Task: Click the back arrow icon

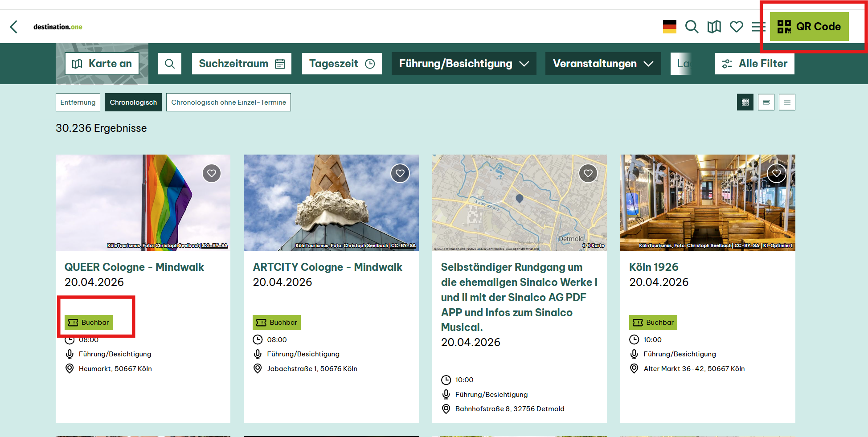Action: [x=14, y=27]
